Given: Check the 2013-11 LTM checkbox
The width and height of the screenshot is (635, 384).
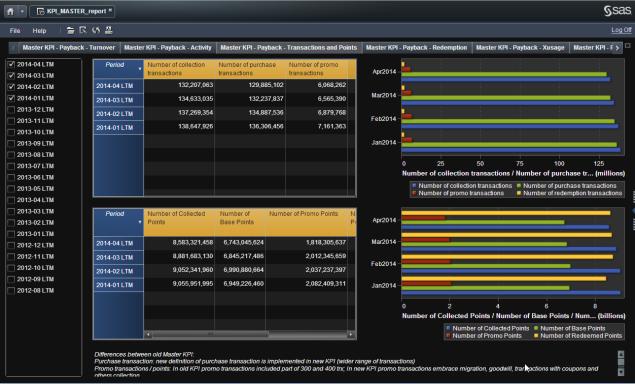Looking at the screenshot, I should pyautogui.click(x=11, y=121).
